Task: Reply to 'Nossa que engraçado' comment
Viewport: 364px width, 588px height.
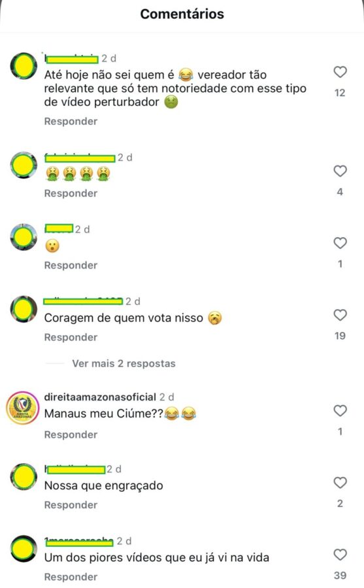Action: click(x=71, y=505)
